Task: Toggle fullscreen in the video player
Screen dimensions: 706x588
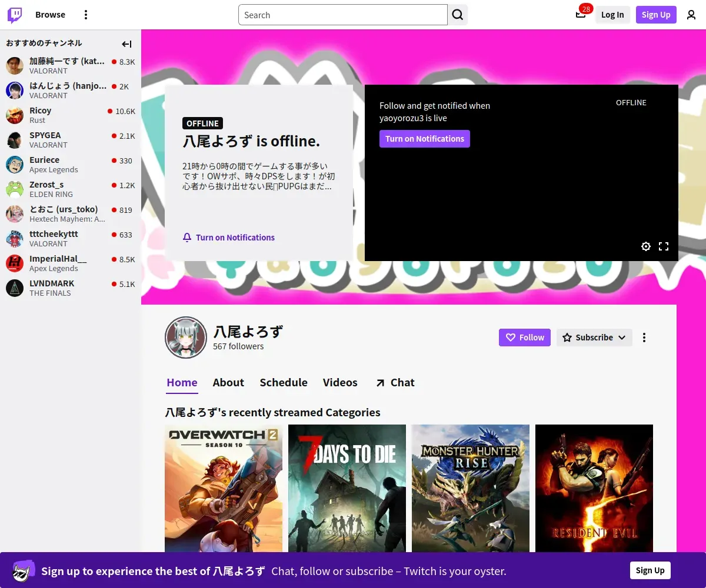Action: click(x=664, y=246)
